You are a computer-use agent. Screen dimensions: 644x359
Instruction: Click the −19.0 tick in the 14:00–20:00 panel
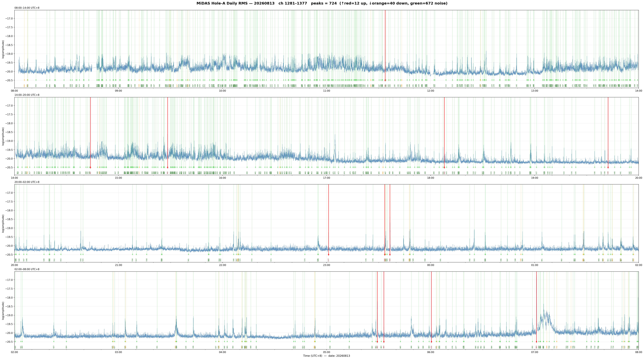coord(9,141)
